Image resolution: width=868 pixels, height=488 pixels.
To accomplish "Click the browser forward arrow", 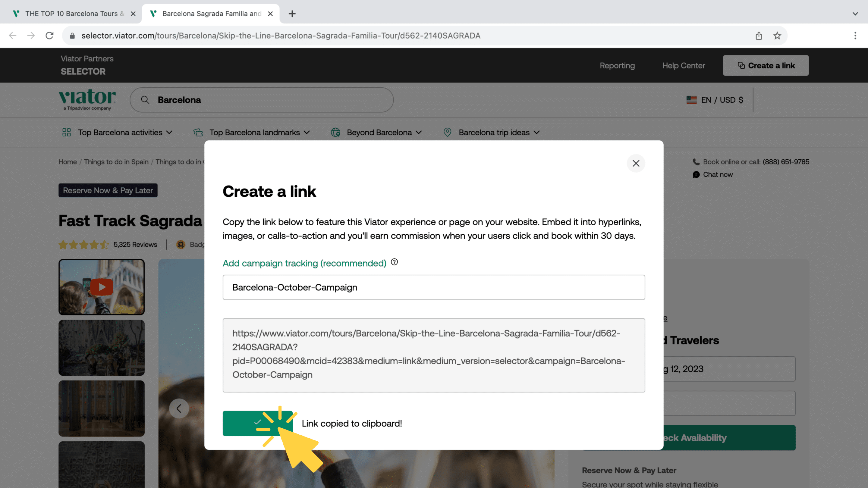I will [x=31, y=35].
